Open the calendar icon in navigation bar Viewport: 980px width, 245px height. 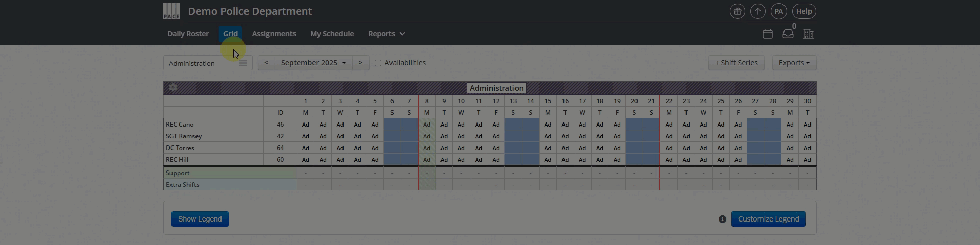pos(768,34)
